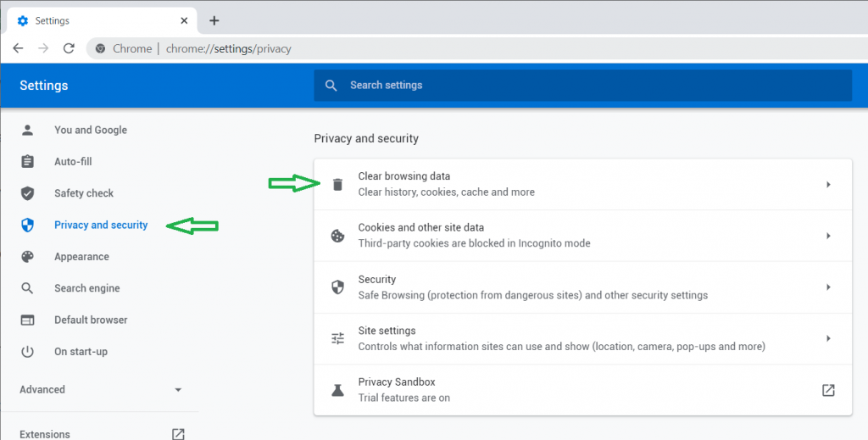868x440 pixels.
Task: Click the Cookies and other site data icon
Action: click(x=337, y=236)
